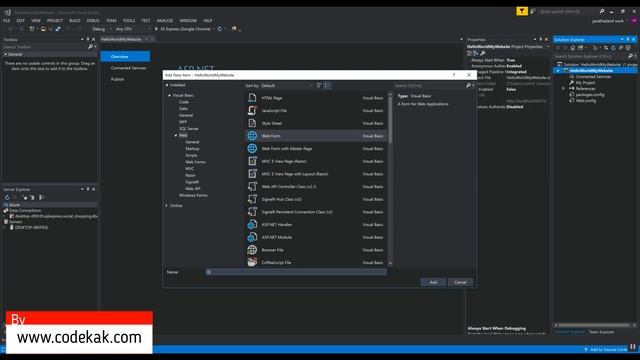Collapse the General group in Toolbox
640x360 pixels.
6,54
